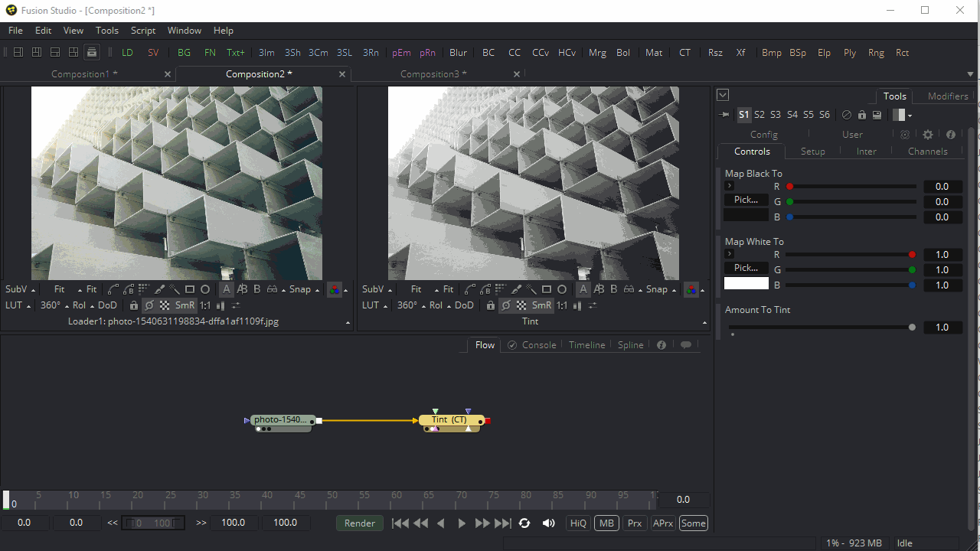This screenshot has height=551, width=980.
Task: Click the highlighted fifth layout icon in toolbar
Action: (92, 52)
